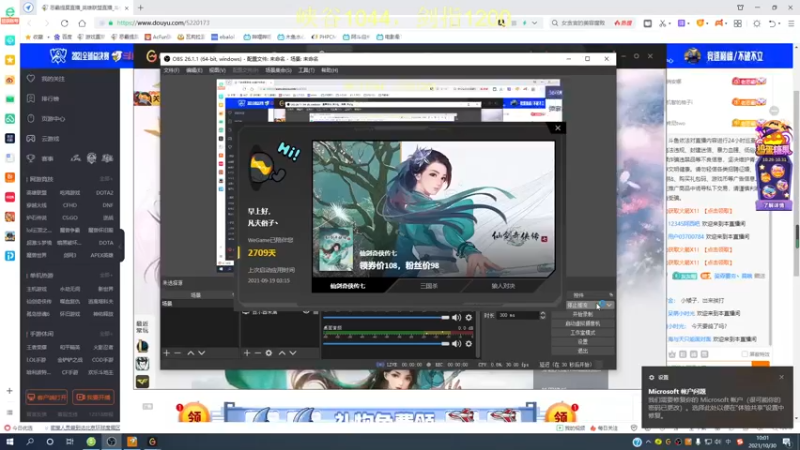
Task: Open settings gear of upper mixer track
Action: (468, 317)
